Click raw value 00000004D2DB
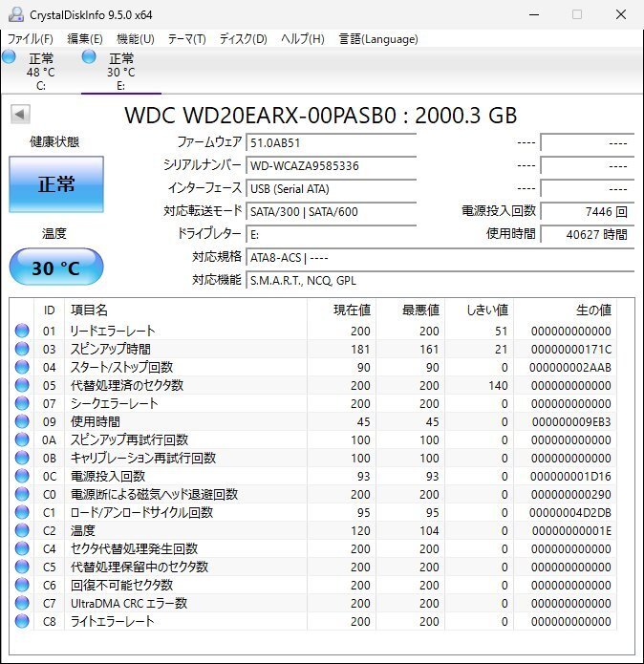The width and height of the screenshot is (644, 664). tap(570, 512)
